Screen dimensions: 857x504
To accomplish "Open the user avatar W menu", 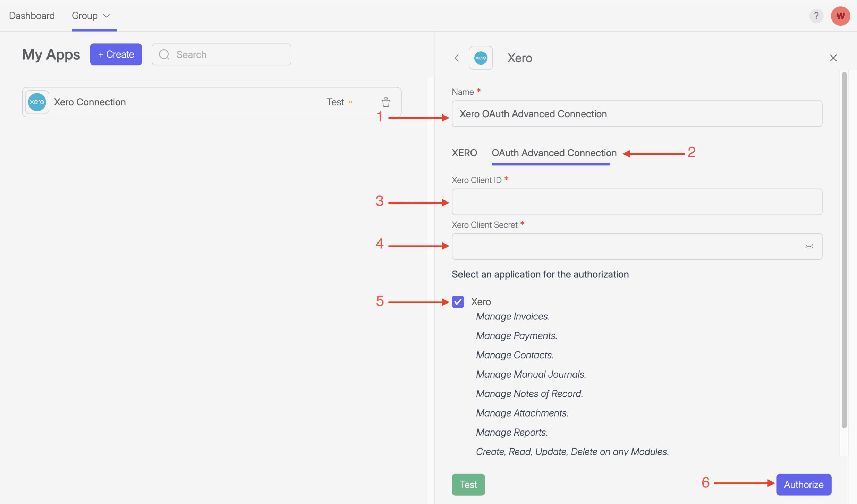I will [x=840, y=16].
